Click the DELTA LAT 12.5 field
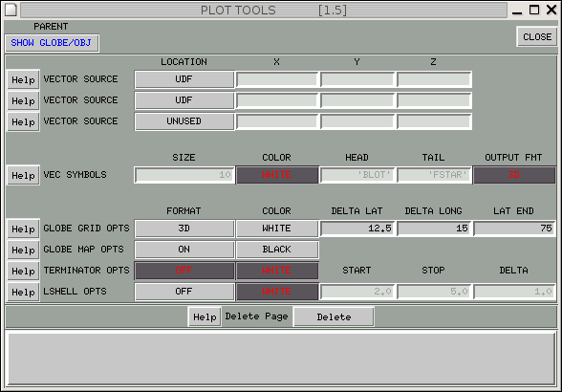Viewport: 562px width, 392px height. click(357, 229)
